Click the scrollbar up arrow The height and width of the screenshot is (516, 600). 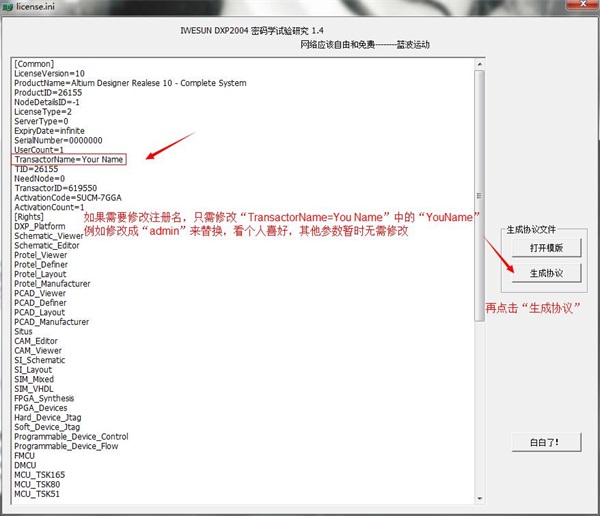(x=479, y=64)
